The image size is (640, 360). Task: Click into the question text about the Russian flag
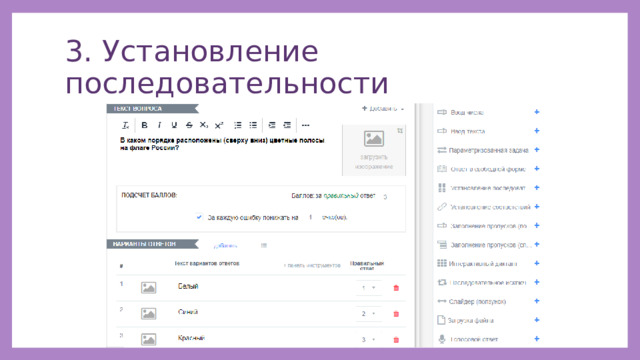click(222, 144)
